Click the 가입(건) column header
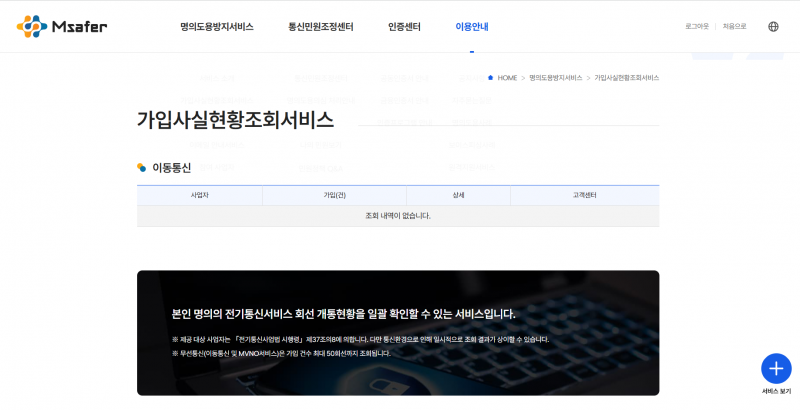This screenshot has height=410, width=800. coord(334,195)
